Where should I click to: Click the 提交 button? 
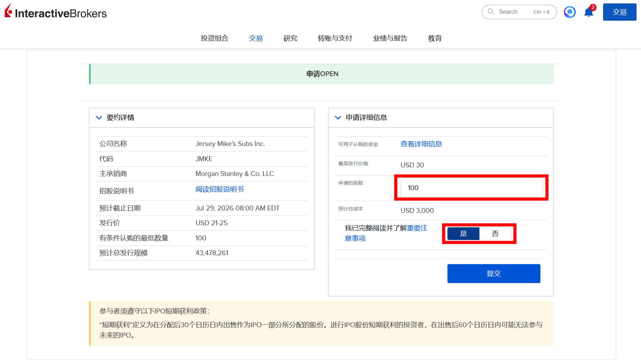(494, 273)
